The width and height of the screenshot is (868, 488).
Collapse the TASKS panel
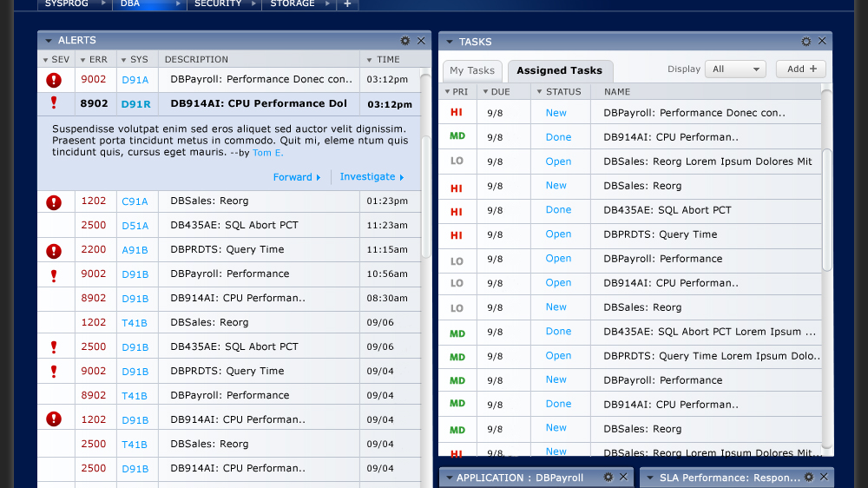pos(450,42)
